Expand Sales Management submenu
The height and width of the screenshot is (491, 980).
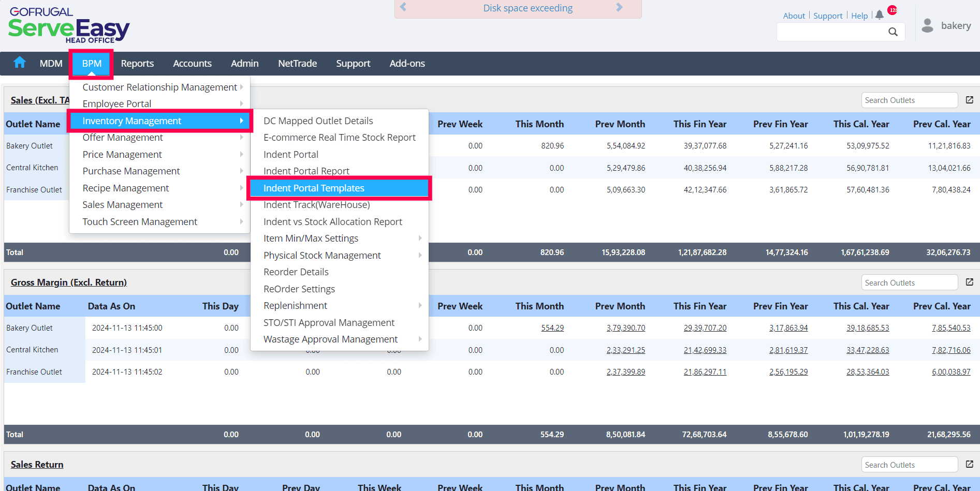coord(160,204)
